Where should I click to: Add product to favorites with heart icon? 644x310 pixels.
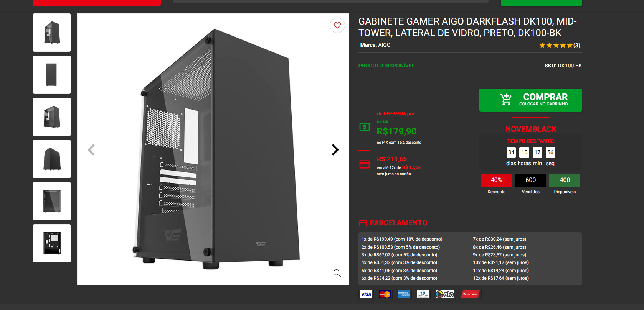click(x=337, y=25)
